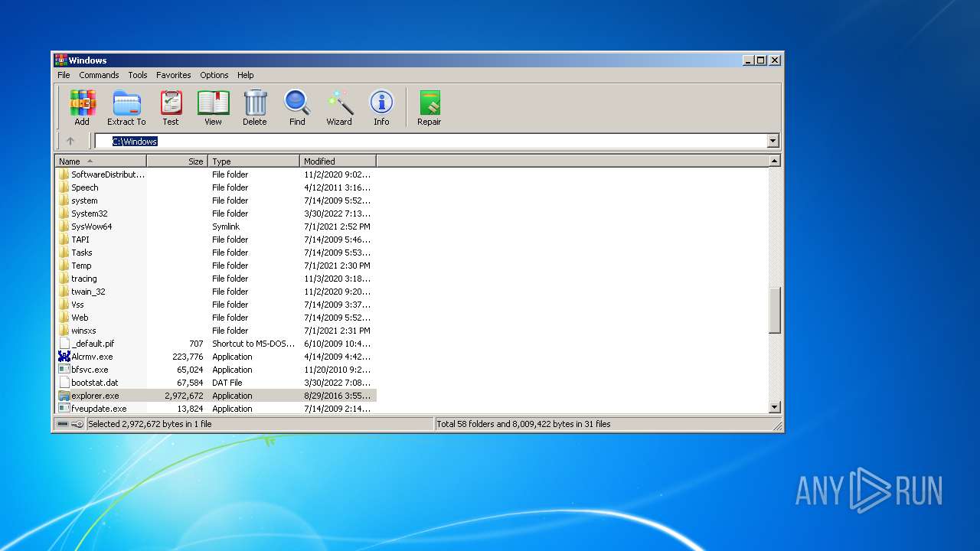Select the fveupdate.exe file icon
Image resolution: width=980 pixels, height=551 pixels.
(x=64, y=409)
